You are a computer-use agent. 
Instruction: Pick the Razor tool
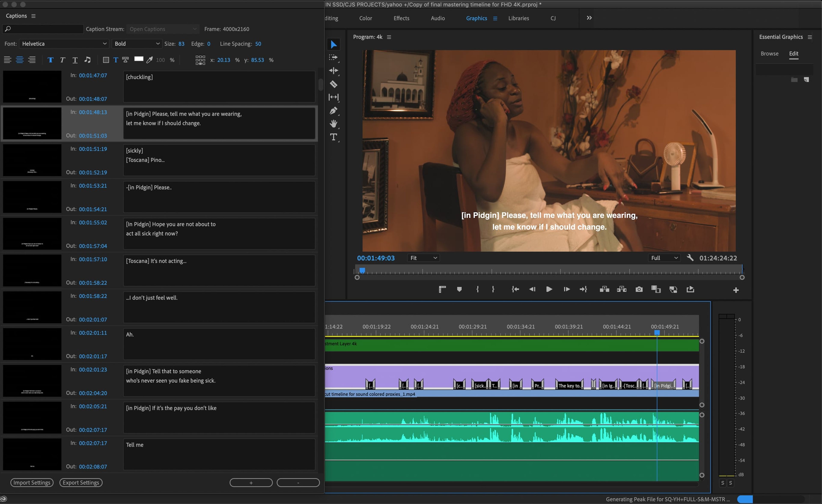[333, 84]
